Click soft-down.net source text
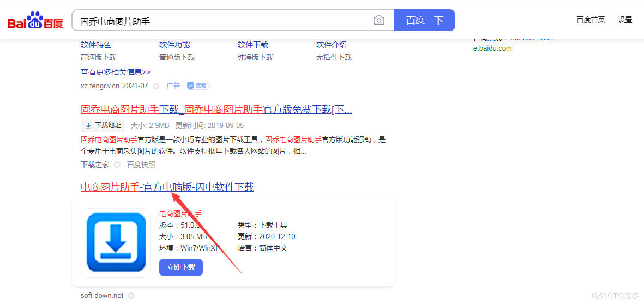Viewport: 644px width, 305px height. [x=103, y=296]
